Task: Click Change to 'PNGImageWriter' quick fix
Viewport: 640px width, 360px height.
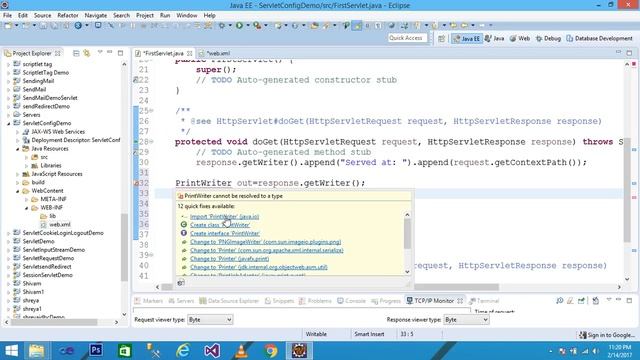Action: [x=265, y=242]
